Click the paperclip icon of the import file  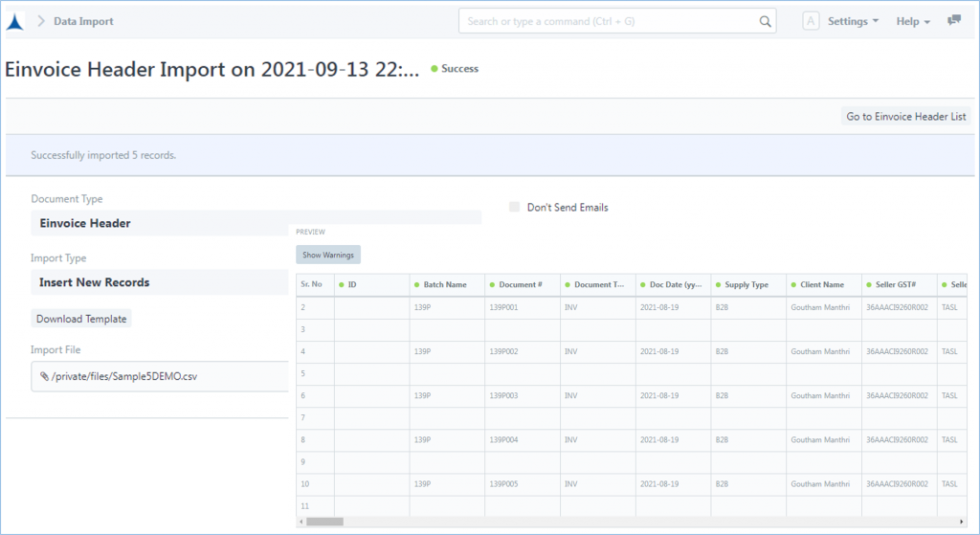tap(44, 376)
